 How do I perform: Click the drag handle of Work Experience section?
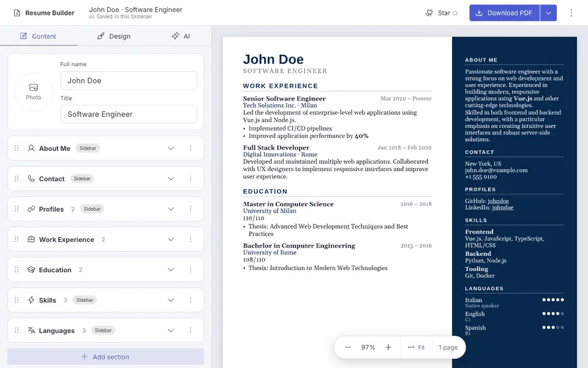tap(17, 240)
